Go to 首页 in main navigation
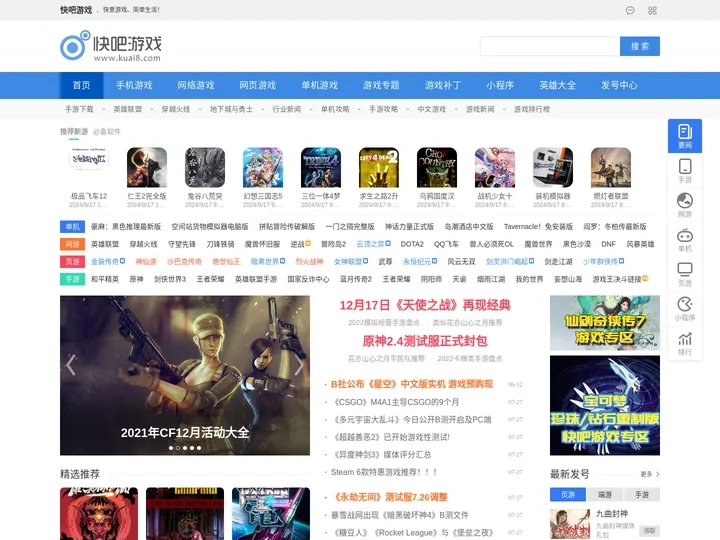Screen dimensions: 720x540 (81, 85)
